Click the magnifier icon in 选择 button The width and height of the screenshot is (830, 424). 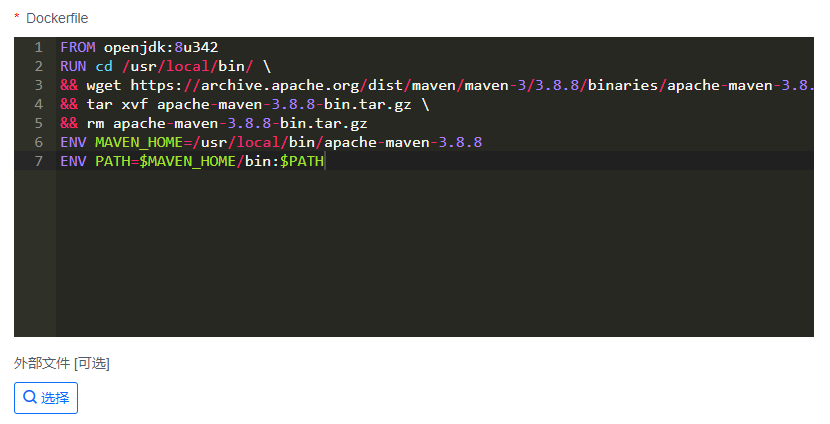pyautogui.click(x=31, y=398)
